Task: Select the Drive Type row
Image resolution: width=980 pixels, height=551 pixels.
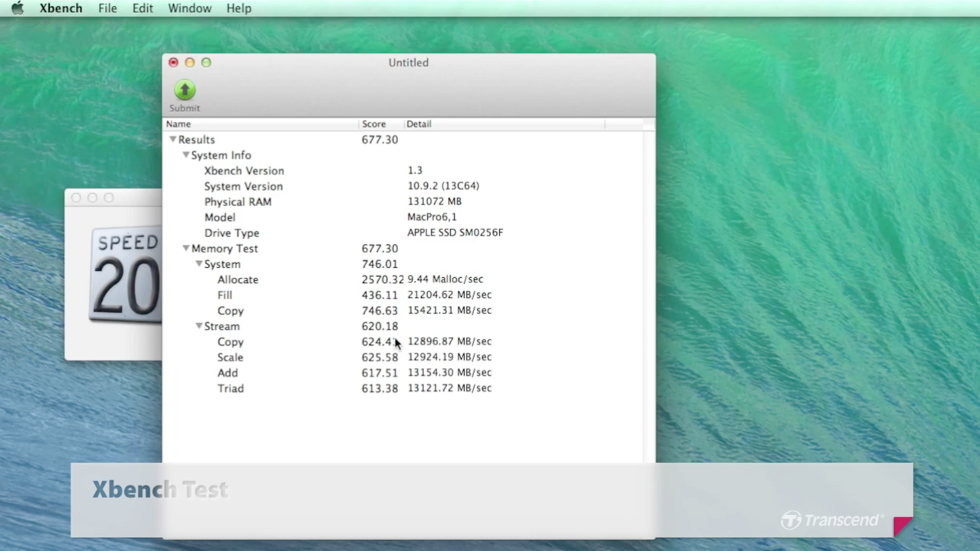Action: [x=231, y=233]
